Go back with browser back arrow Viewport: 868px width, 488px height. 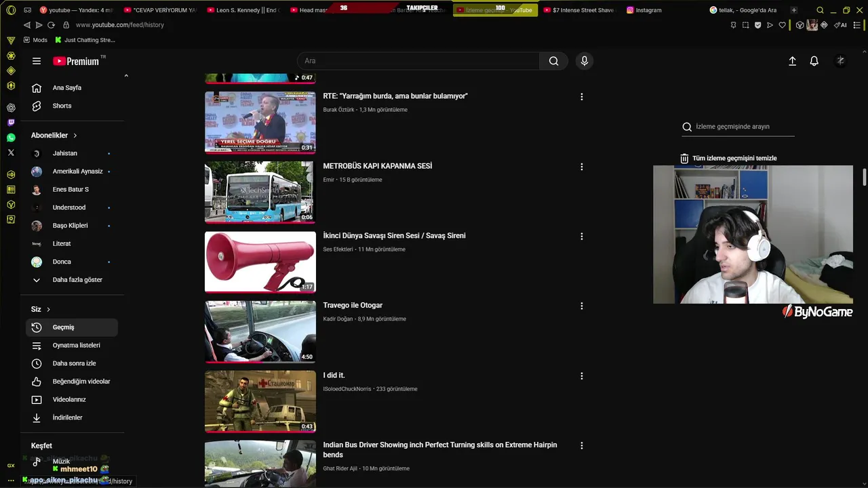coord(26,25)
